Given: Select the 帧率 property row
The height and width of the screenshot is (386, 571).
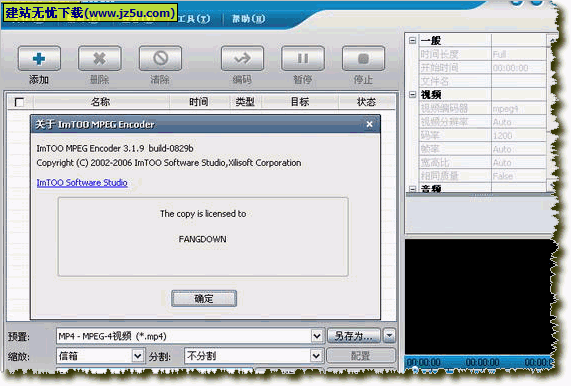Looking at the screenshot, I should 482,149.
